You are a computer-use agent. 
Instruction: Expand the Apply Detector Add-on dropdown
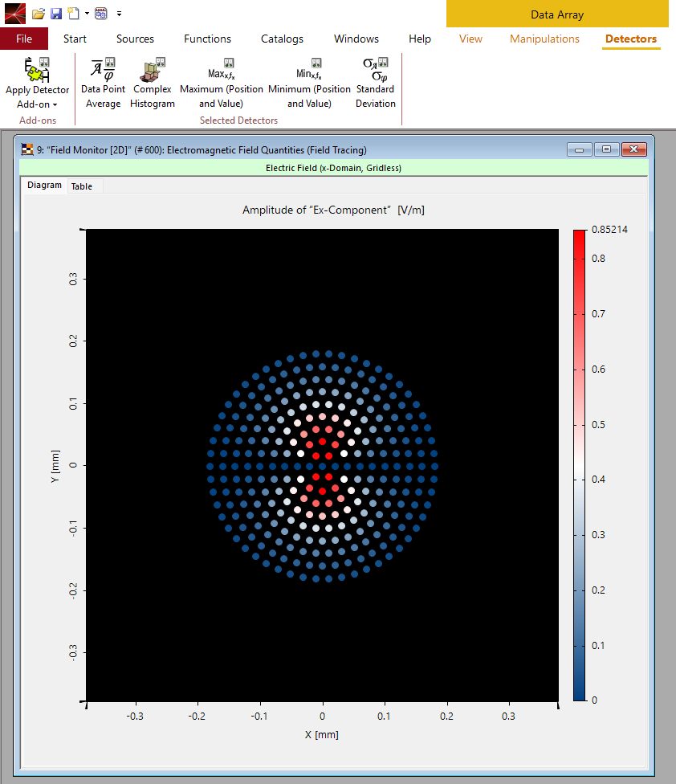tap(37, 104)
